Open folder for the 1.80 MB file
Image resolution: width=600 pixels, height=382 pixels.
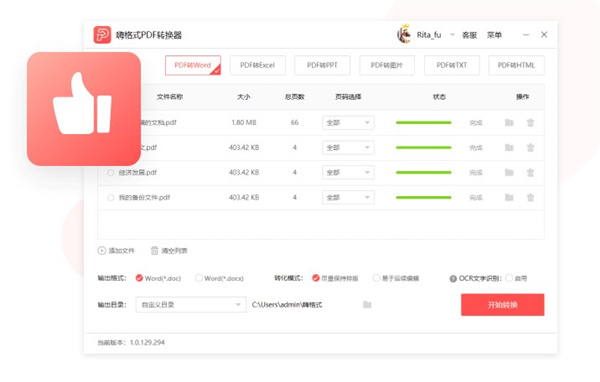pos(509,122)
